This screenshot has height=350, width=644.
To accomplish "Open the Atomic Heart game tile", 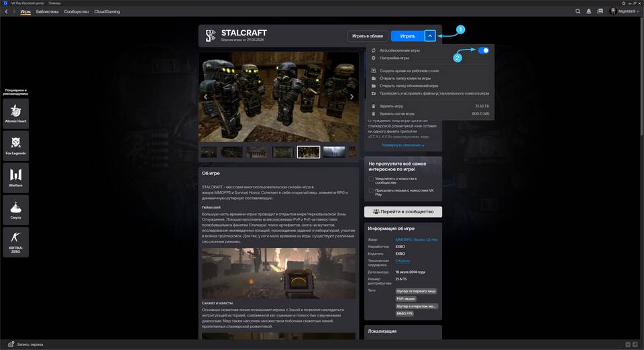I will [15, 111].
